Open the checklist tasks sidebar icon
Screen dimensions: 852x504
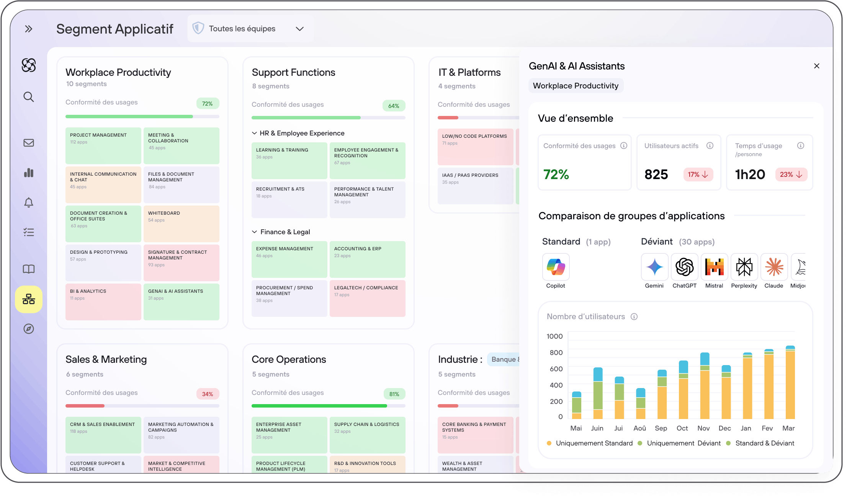[28, 232]
